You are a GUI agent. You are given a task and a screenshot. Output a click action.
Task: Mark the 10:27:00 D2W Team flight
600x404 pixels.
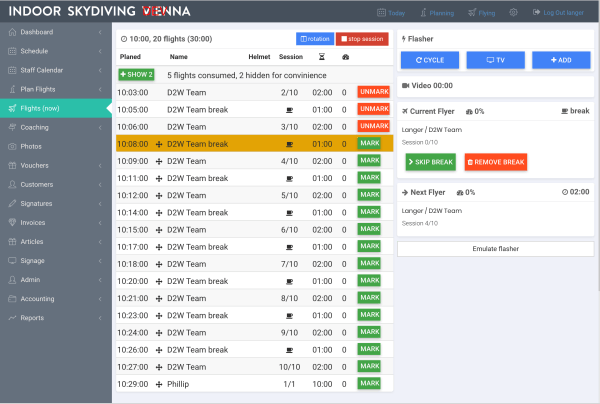[x=369, y=366]
